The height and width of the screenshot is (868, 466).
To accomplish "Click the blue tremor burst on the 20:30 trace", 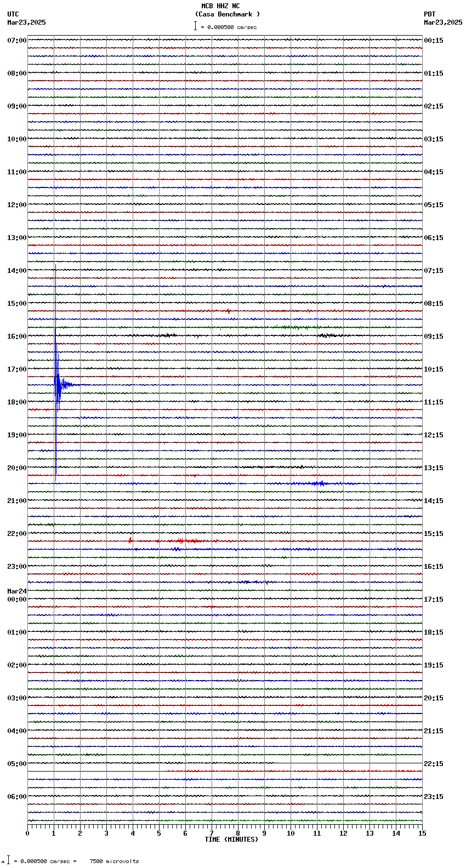I will coord(318,483).
